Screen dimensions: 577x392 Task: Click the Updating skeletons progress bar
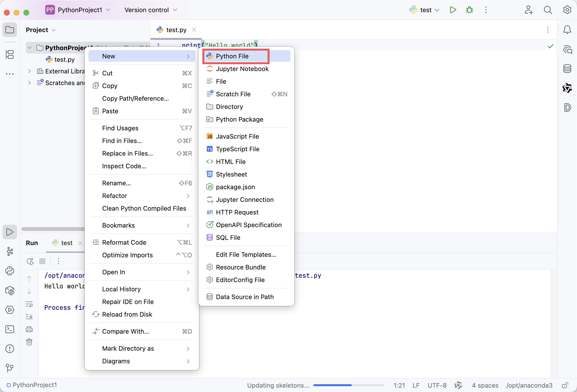click(x=349, y=385)
